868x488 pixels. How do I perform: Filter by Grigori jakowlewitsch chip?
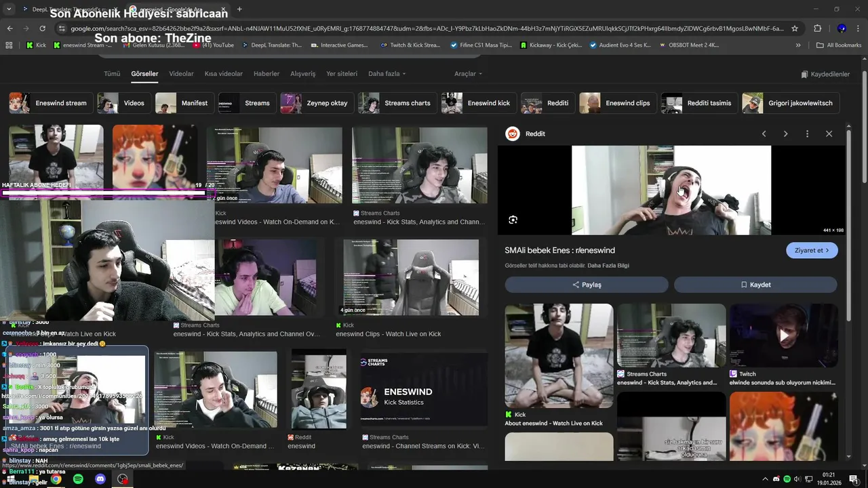tap(790, 103)
